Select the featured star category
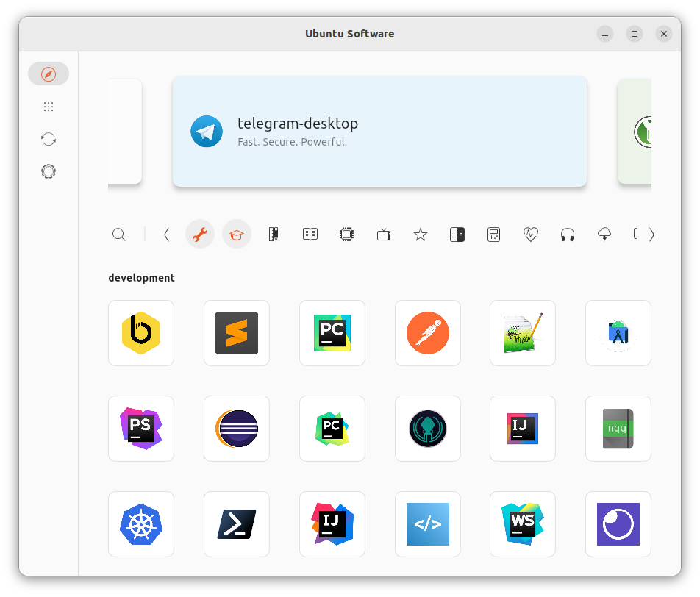Screen dimensions: 700x597 click(x=421, y=235)
